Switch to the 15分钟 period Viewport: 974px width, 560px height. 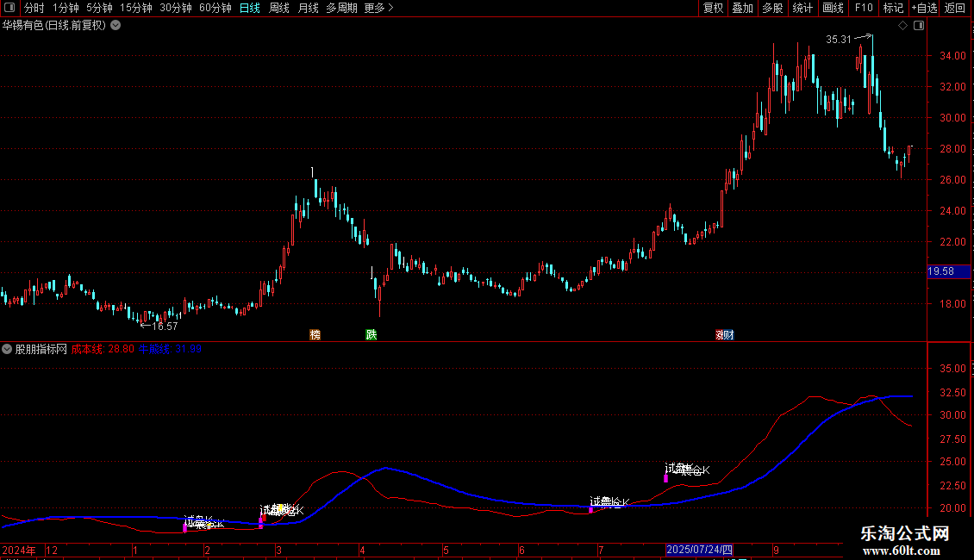click(x=136, y=8)
